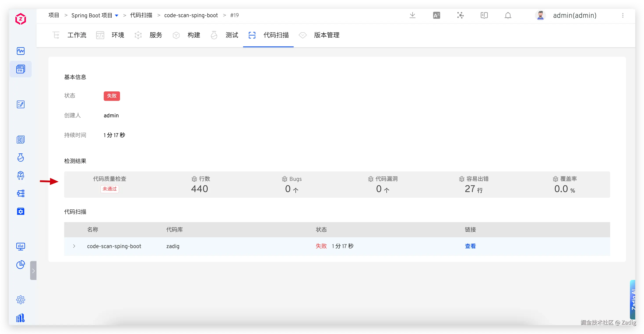The width and height of the screenshot is (644, 334).
Task: Click the 代码扫描 breadcrumb link
Action: tap(141, 15)
